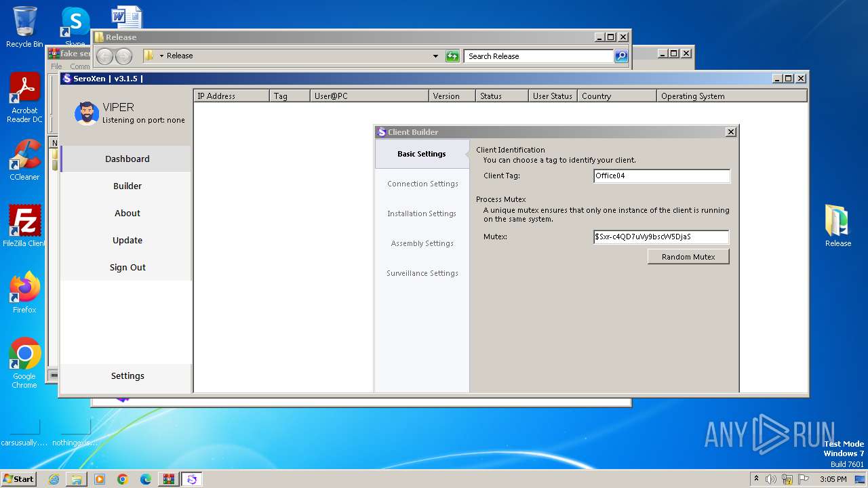Screen dimensions: 868x488
Task: Click the forward arrow in the Release window
Action: [123, 56]
